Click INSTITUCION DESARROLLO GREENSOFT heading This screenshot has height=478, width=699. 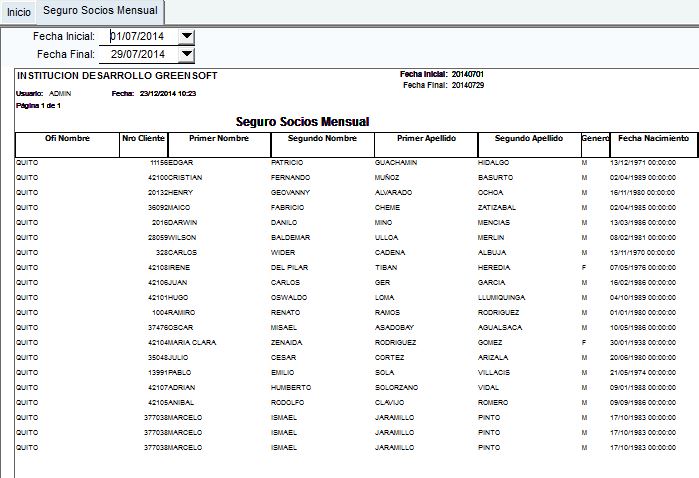[x=117, y=76]
